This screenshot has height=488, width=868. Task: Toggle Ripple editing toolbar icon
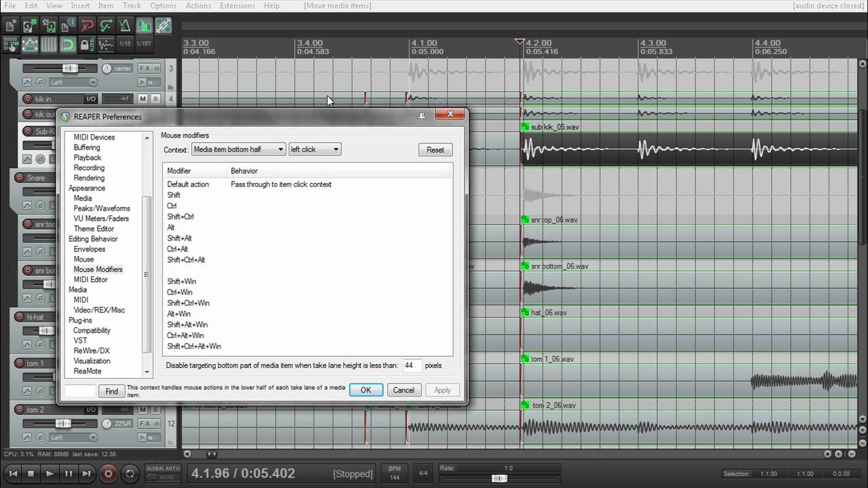point(10,45)
